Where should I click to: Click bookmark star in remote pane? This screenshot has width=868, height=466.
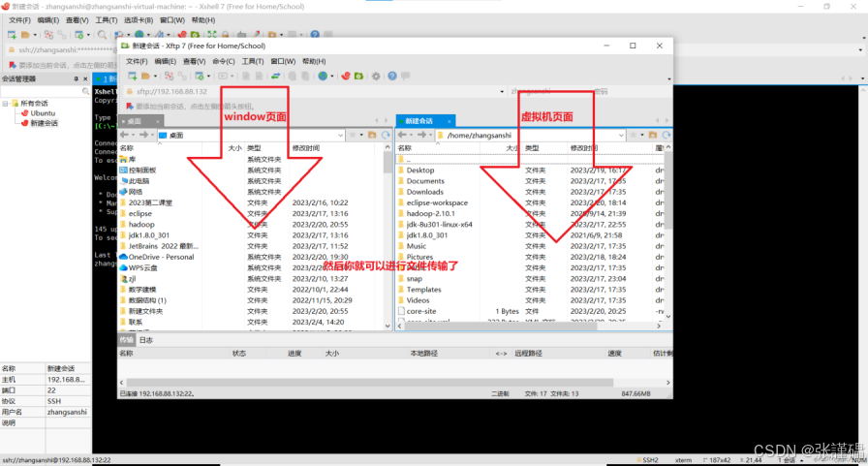point(634,135)
